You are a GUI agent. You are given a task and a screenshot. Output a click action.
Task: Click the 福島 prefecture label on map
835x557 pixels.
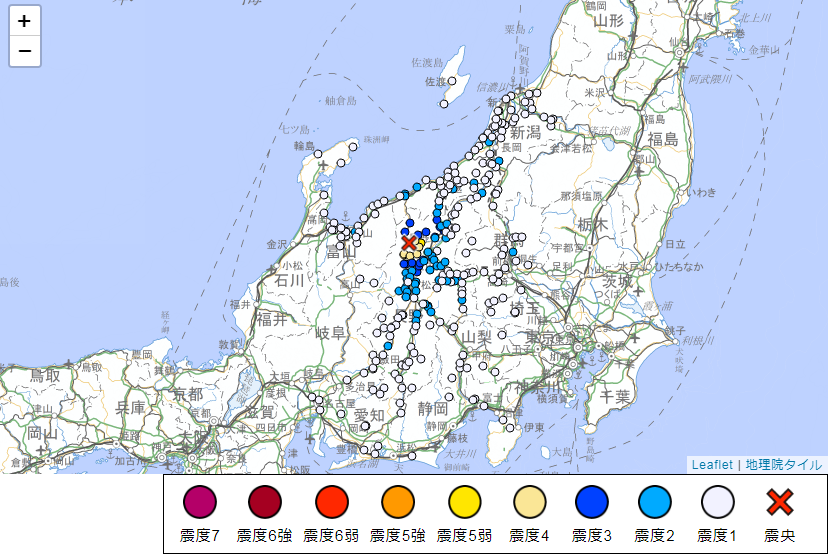coord(662,139)
